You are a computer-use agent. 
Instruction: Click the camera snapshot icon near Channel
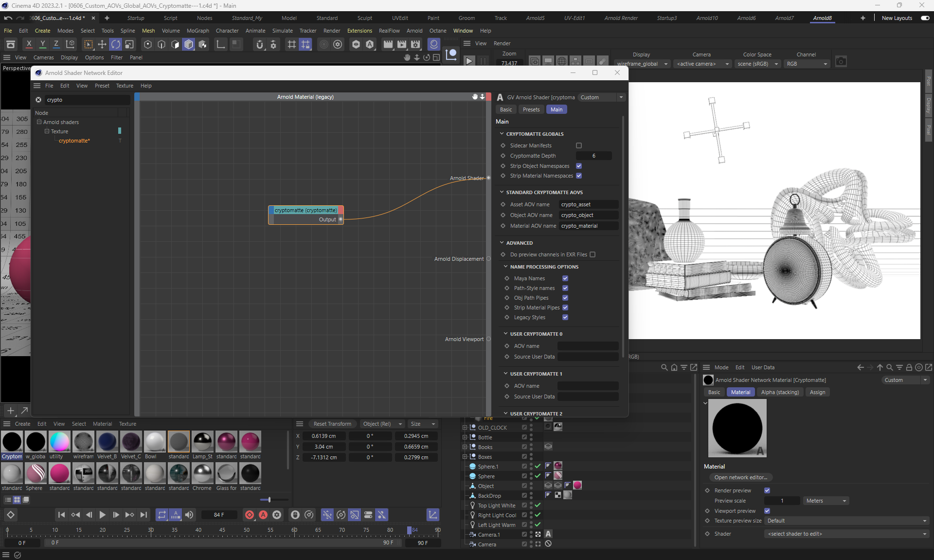pyautogui.click(x=841, y=62)
